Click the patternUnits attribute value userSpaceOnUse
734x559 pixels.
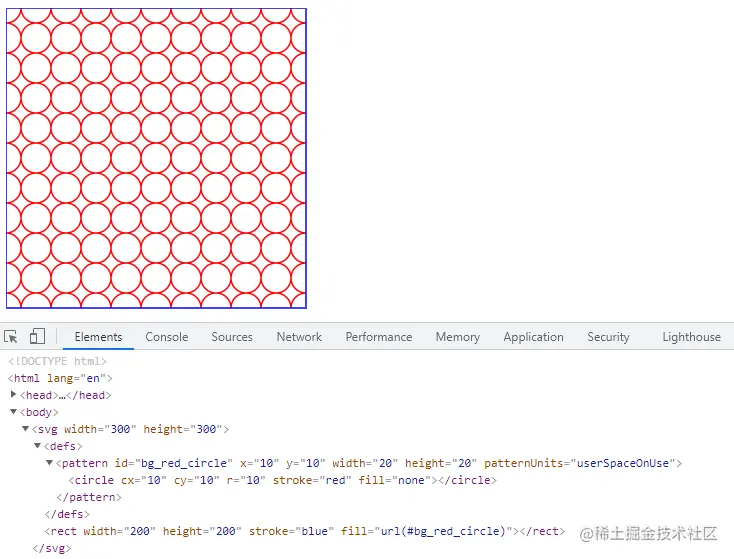[623, 463]
